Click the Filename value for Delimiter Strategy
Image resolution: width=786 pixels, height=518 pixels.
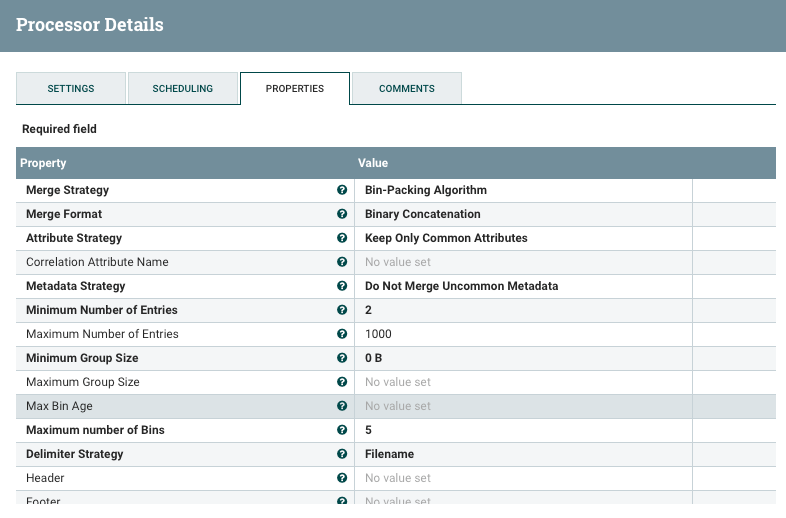[389, 454]
